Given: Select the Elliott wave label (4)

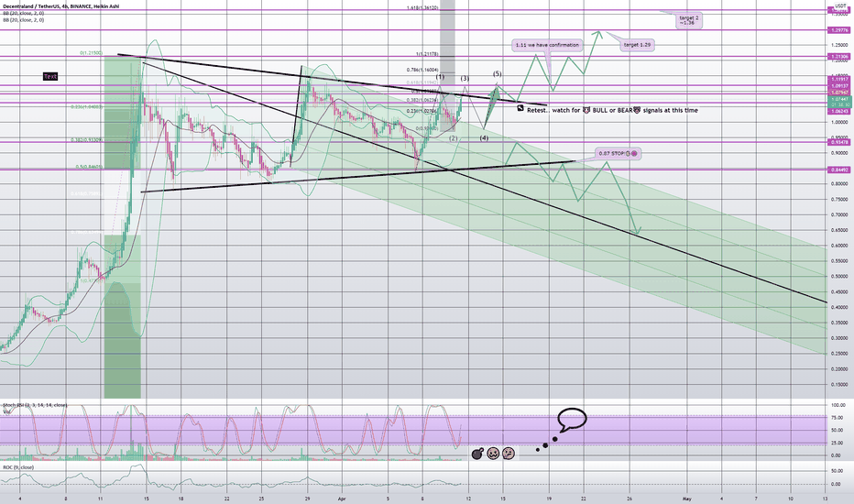Looking at the screenshot, I should [x=484, y=138].
